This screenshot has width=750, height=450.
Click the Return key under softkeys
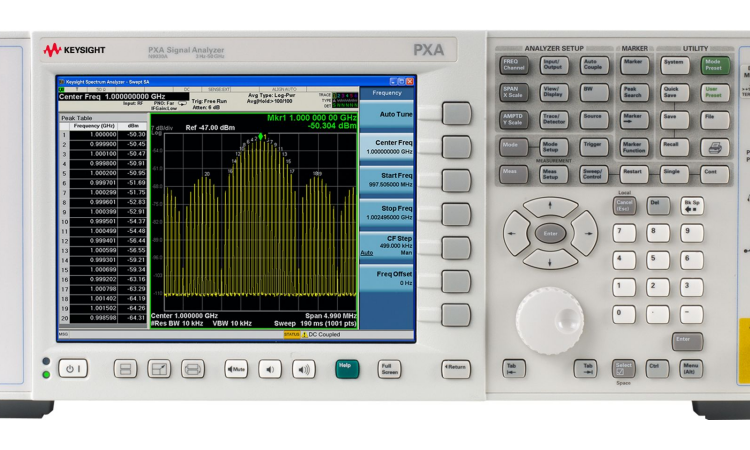[456, 369]
